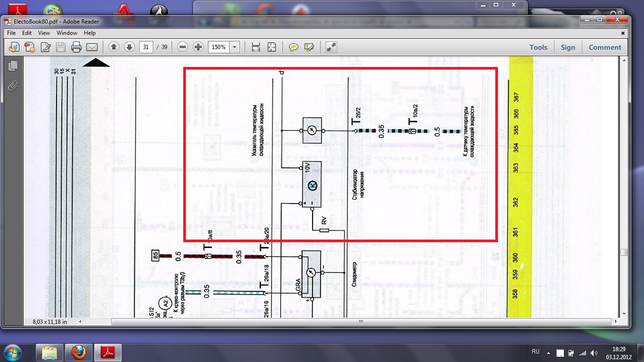Image resolution: width=644 pixels, height=362 pixels.
Task: Open the View menu
Action: pyautogui.click(x=44, y=33)
